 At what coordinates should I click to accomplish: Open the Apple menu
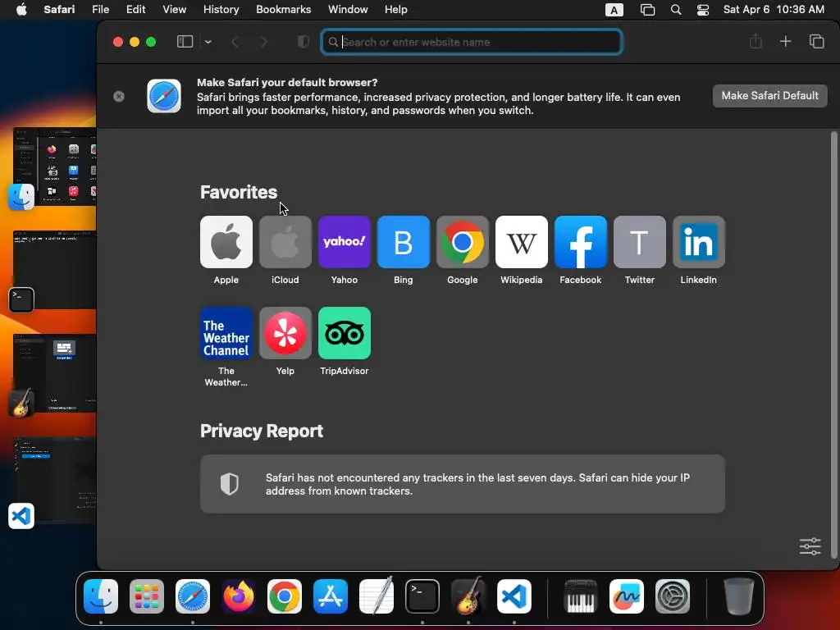click(21, 10)
